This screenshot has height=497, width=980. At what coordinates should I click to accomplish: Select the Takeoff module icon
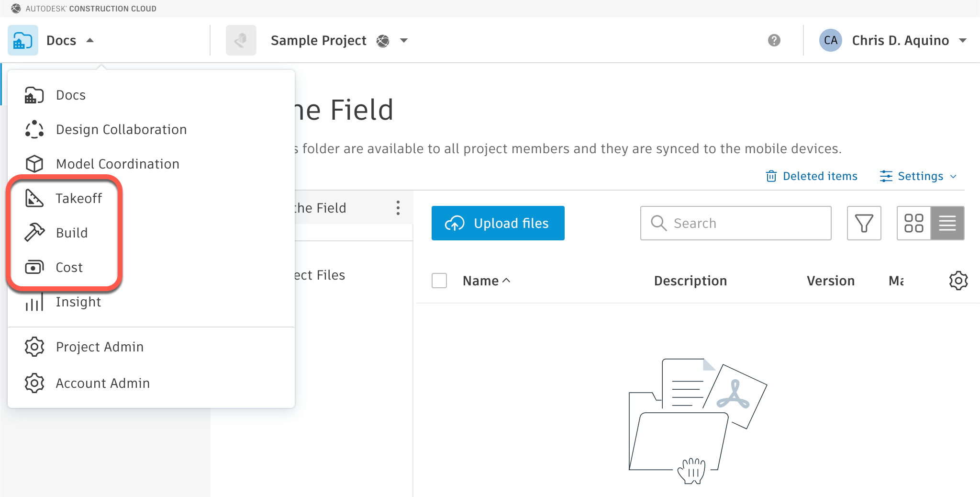(33, 198)
